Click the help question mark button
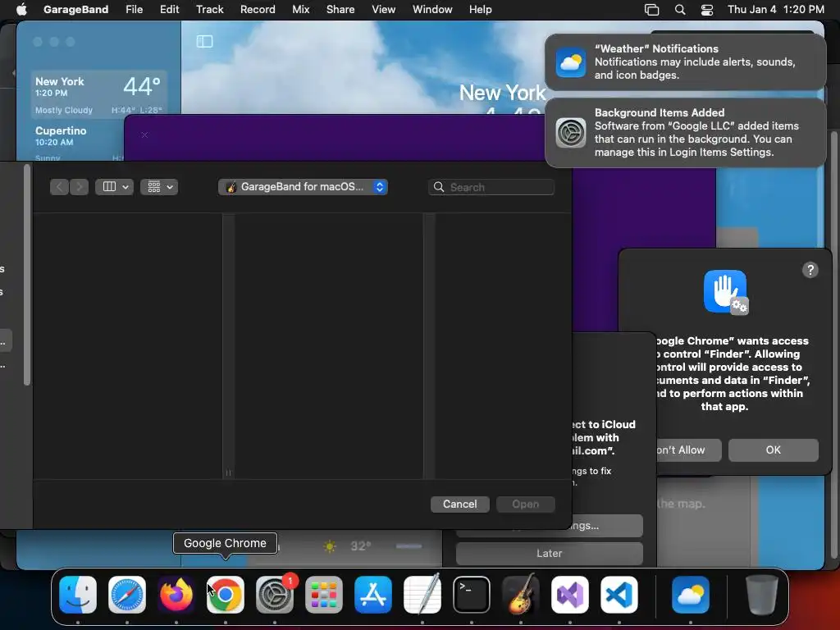The height and width of the screenshot is (630, 840). click(810, 270)
